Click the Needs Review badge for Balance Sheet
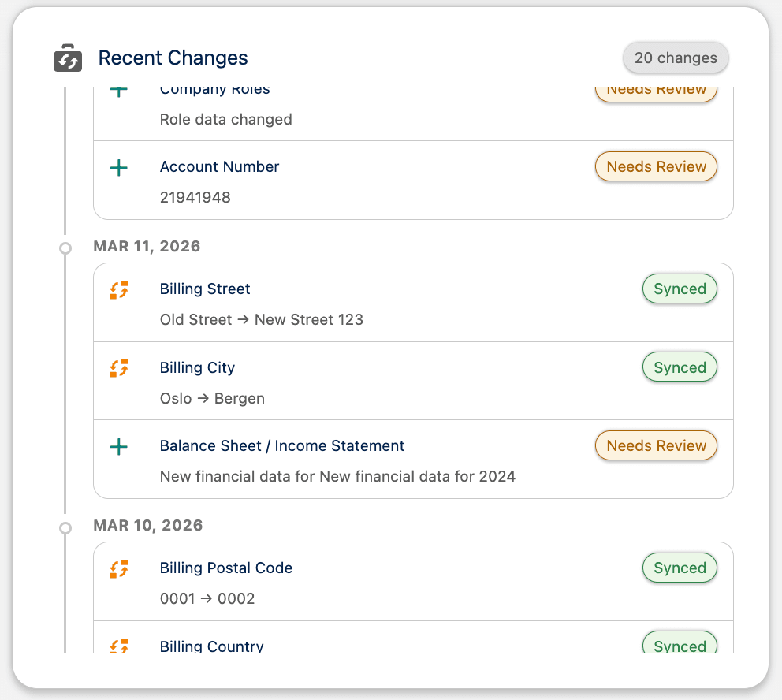The width and height of the screenshot is (782, 700). 656,445
